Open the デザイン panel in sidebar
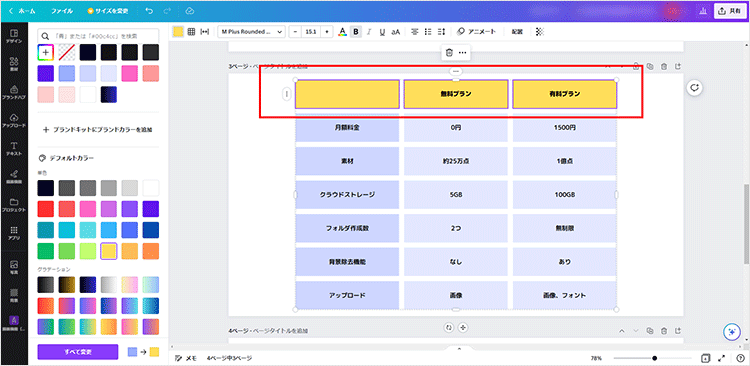The image size is (750, 366). click(13, 37)
